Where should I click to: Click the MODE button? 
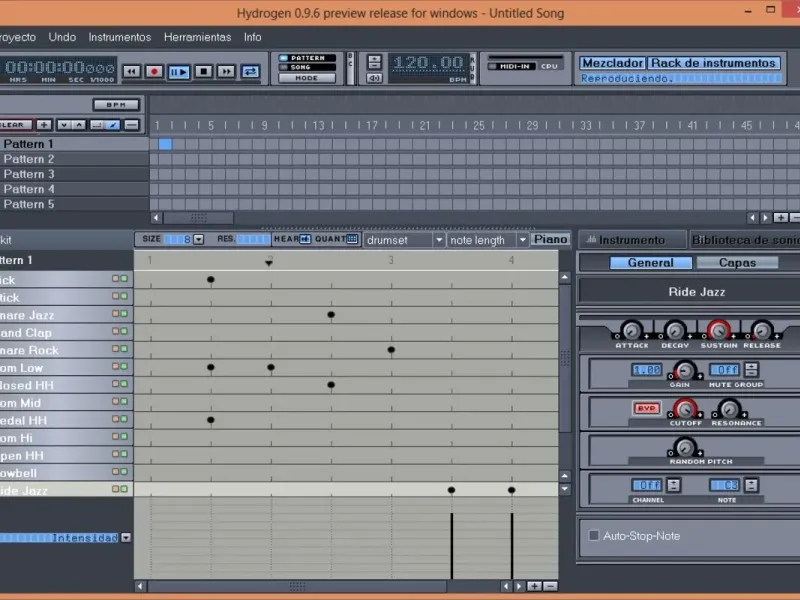(307, 78)
